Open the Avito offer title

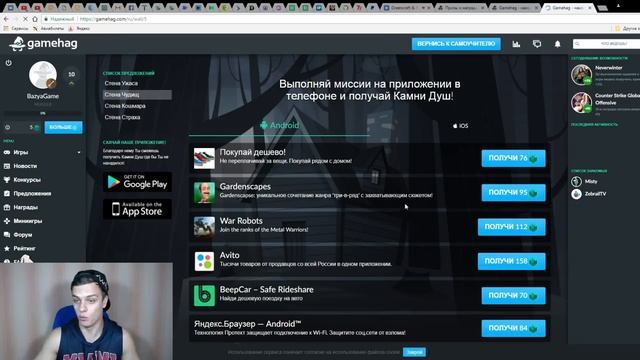click(229, 255)
